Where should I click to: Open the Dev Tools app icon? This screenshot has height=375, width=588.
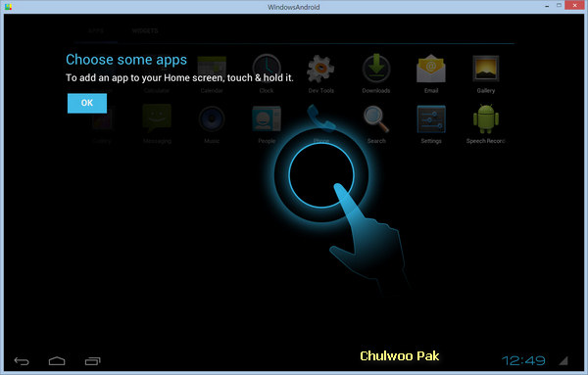[320, 70]
